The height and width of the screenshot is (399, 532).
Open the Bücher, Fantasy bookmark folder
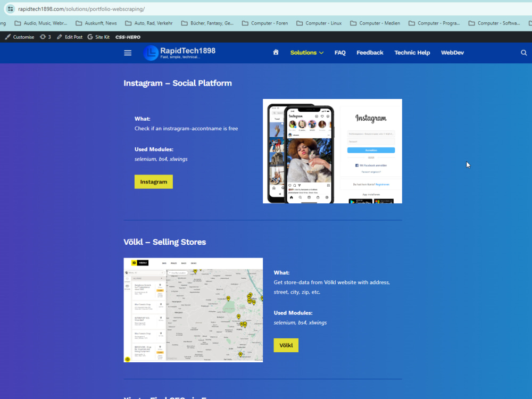pos(207,23)
